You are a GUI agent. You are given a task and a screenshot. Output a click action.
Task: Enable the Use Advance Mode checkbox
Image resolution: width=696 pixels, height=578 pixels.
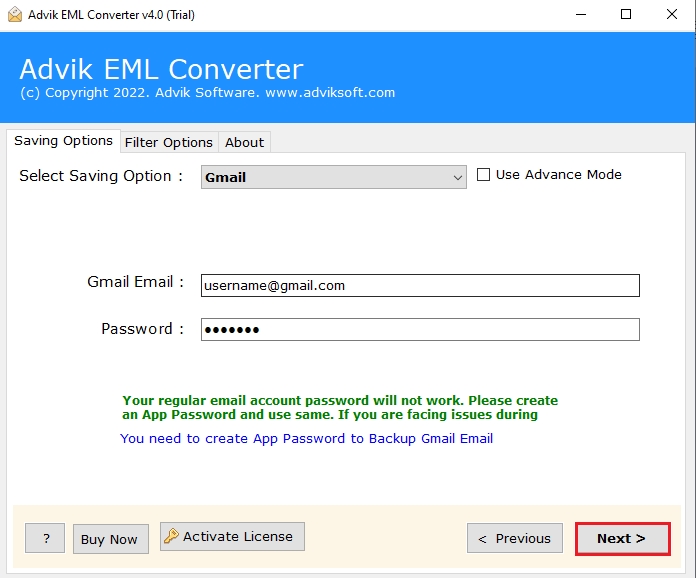pyautogui.click(x=483, y=174)
